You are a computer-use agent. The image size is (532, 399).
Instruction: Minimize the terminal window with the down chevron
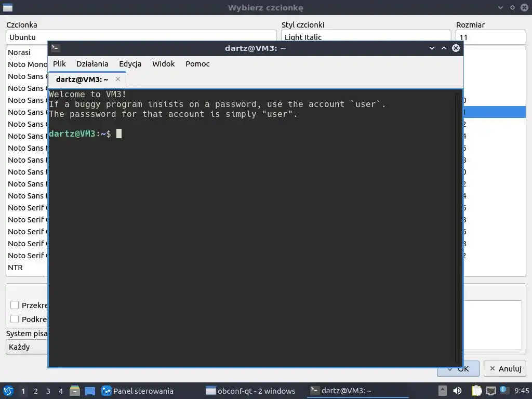432,48
